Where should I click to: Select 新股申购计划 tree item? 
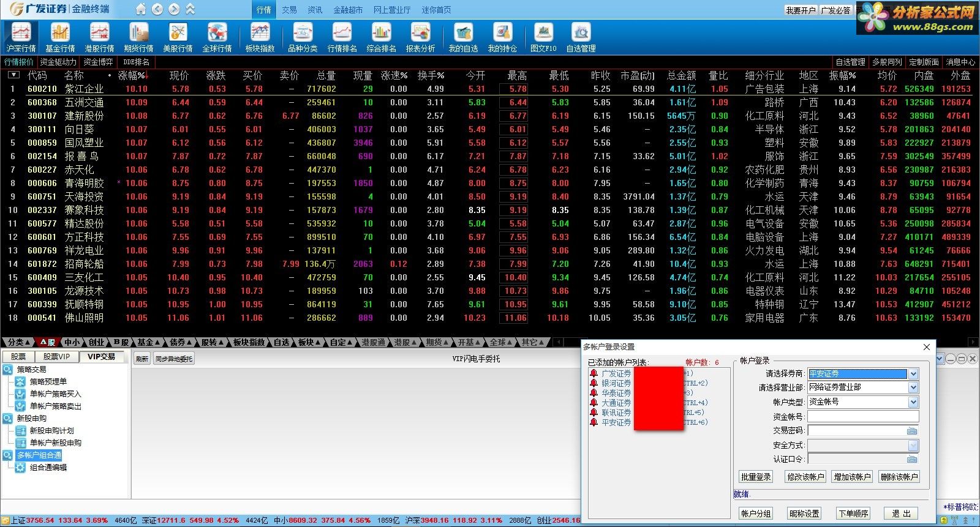coord(52,430)
